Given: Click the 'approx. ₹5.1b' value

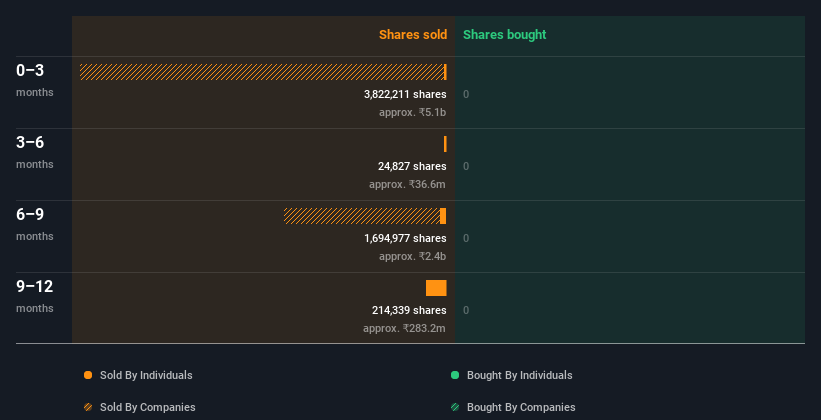Looking at the screenshot, I should tap(413, 112).
